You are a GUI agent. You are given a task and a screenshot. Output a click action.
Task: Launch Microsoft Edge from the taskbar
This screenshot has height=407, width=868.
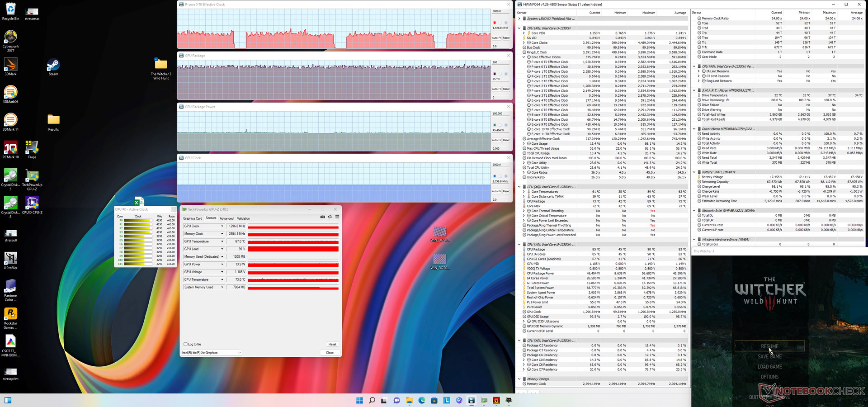point(422,400)
